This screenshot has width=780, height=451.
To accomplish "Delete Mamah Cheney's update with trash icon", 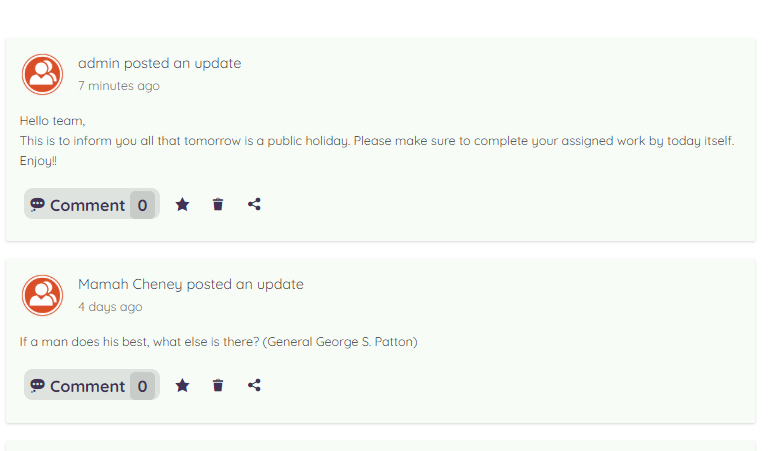I will 218,385.
